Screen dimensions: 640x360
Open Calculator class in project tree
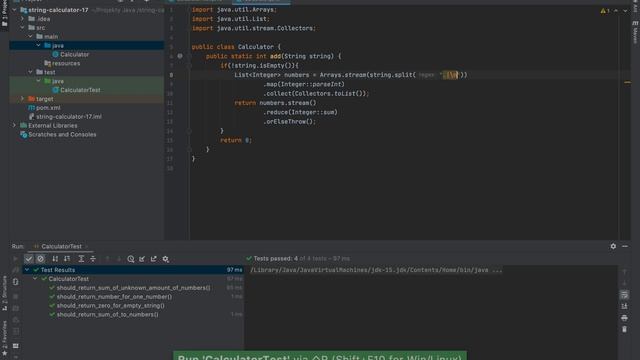click(74, 54)
